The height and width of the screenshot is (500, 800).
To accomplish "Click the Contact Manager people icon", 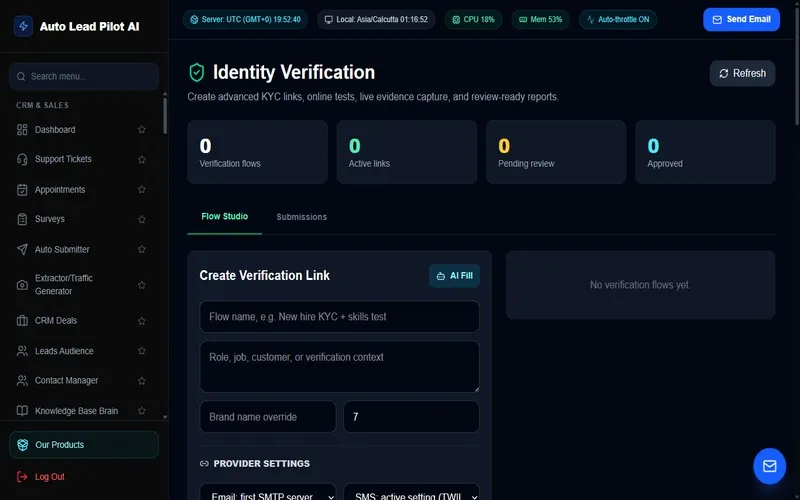I will [22, 381].
